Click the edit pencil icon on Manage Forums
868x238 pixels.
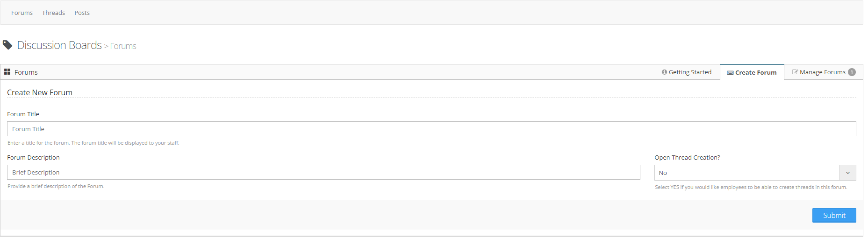(x=795, y=72)
